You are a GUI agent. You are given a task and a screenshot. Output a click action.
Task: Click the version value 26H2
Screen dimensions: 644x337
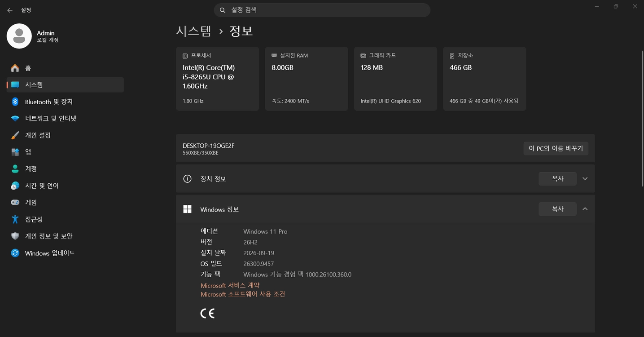click(250, 242)
